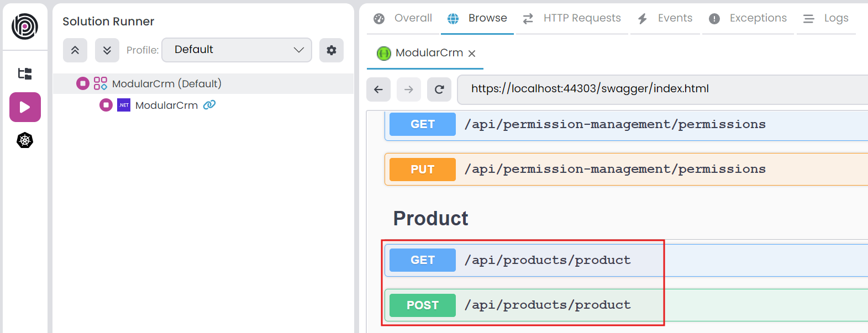The height and width of the screenshot is (333, 868).
Task: Click browser back arrow button
Action: (x=378, y=89)
